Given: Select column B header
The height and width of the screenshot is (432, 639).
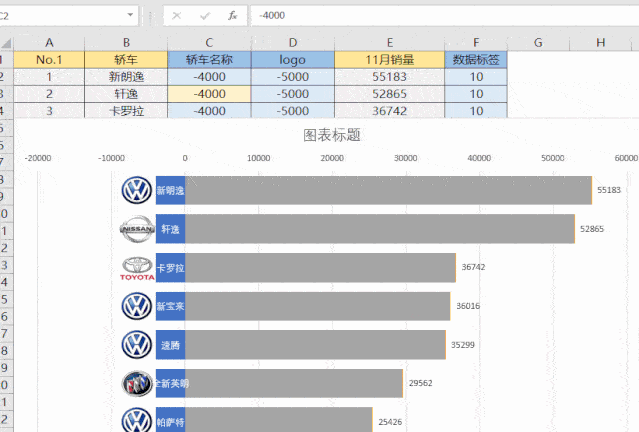Looking at the screenshot, I should tap(126, 42).
